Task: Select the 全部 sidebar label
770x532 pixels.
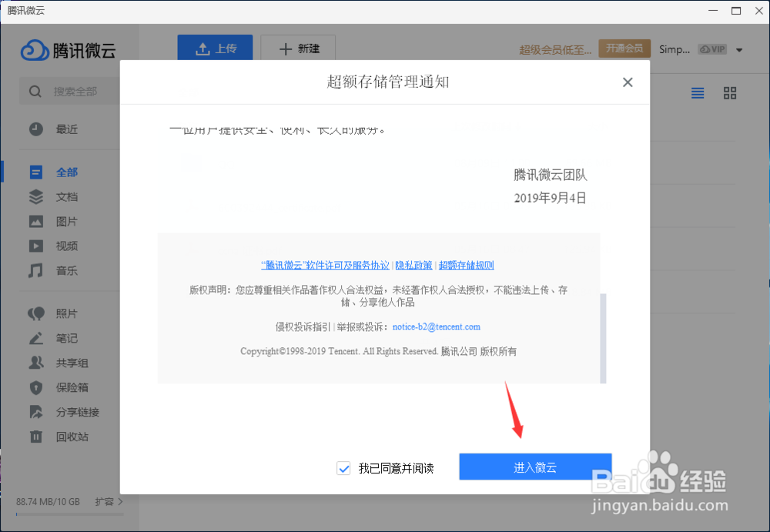Action: click(x=67, y=172)
